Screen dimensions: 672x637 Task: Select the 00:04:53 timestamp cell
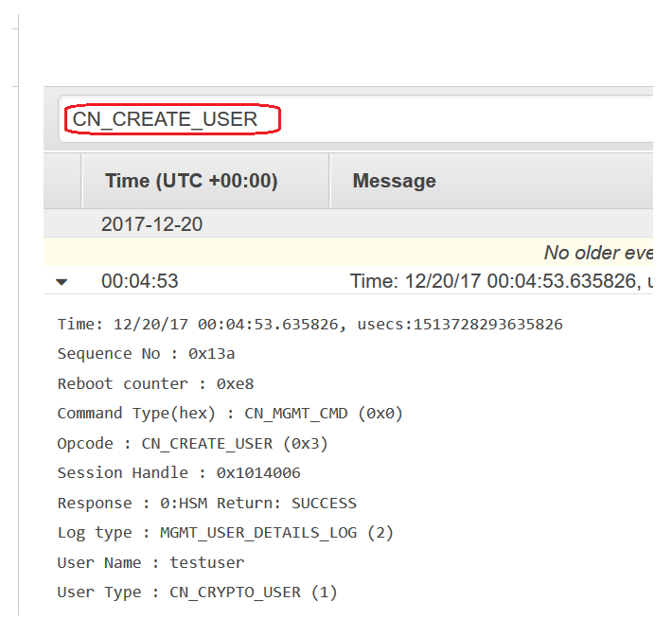[140, 281]
